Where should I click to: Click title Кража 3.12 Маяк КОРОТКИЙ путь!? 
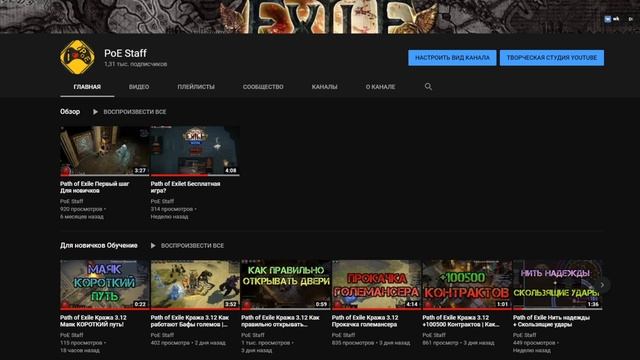[x=93, y=321]
